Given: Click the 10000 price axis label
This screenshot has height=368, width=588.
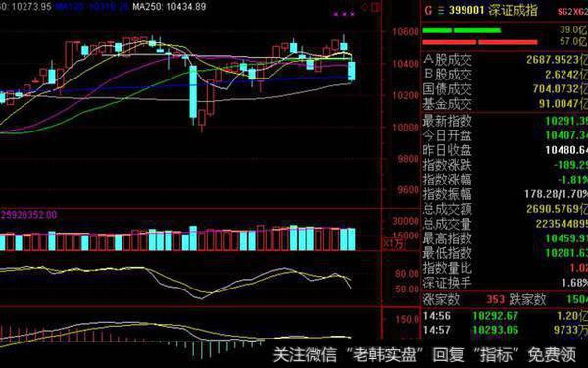Looking at the screenshot, I should point(406,127).
